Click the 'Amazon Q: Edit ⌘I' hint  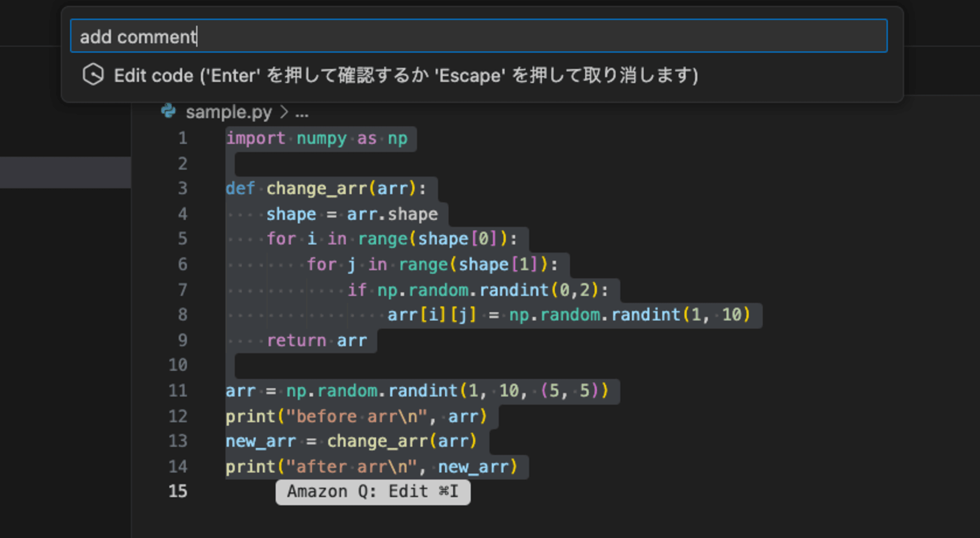[x=373, y=491]
